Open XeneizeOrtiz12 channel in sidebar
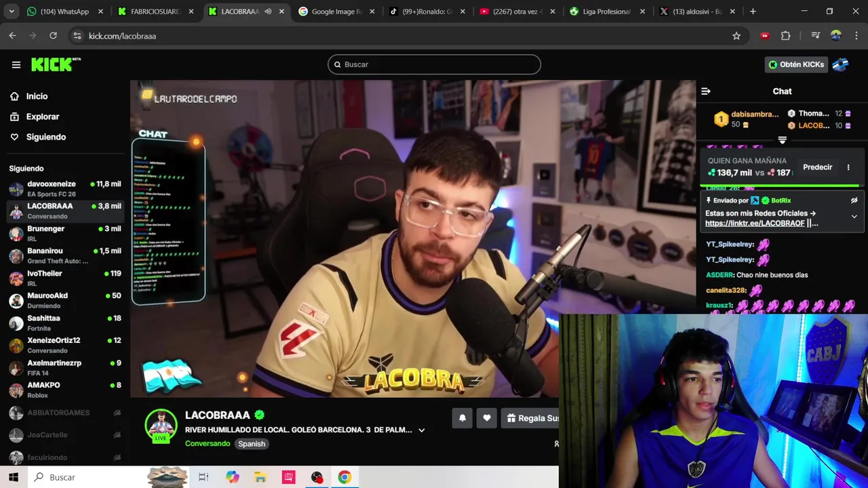 pos(65,345)
